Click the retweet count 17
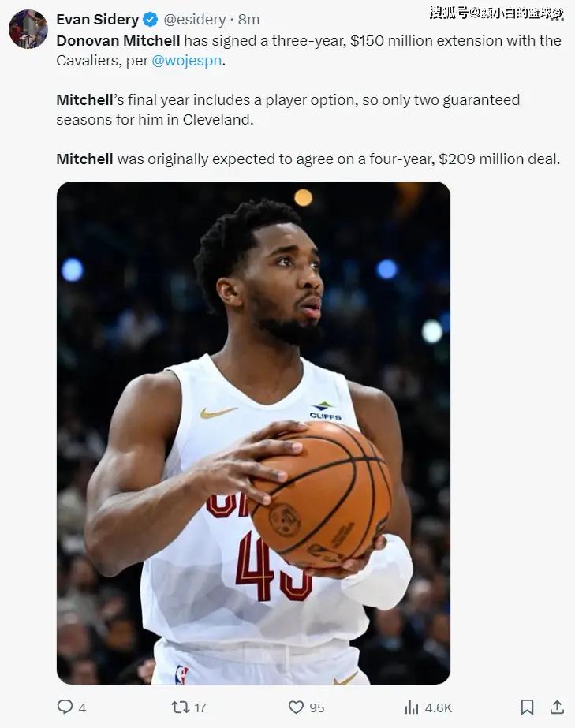 click(x=200, y=707)
